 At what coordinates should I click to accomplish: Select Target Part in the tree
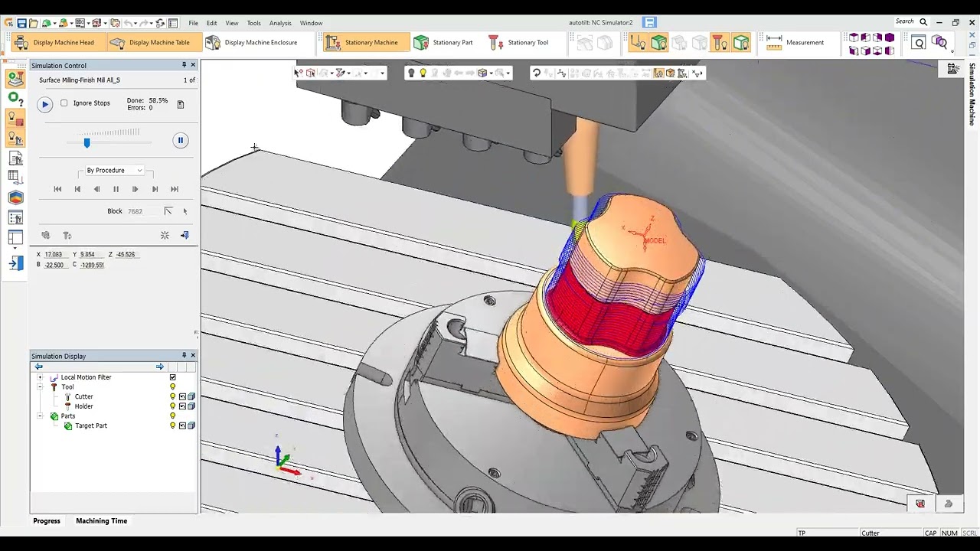tap(91, 425)
